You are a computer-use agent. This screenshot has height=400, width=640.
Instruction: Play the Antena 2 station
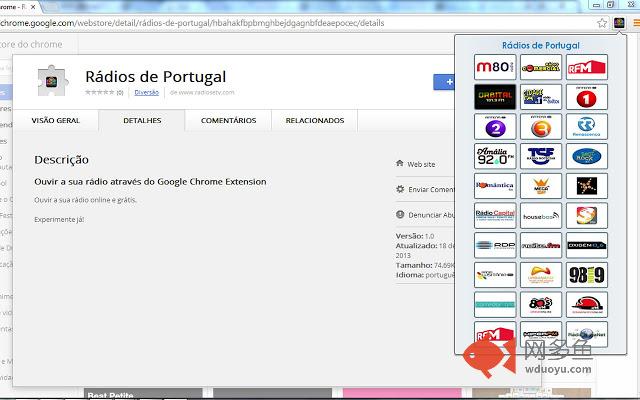[x=495, y=127]
